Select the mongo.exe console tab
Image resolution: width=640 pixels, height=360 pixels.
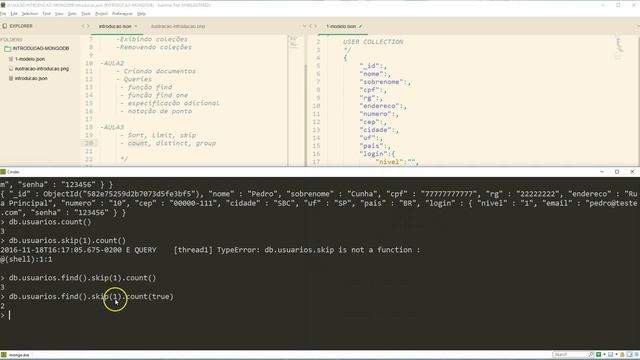click(16, 355)
